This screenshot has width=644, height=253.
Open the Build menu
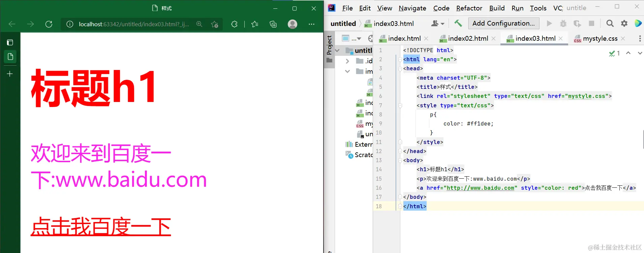[497, 8]
